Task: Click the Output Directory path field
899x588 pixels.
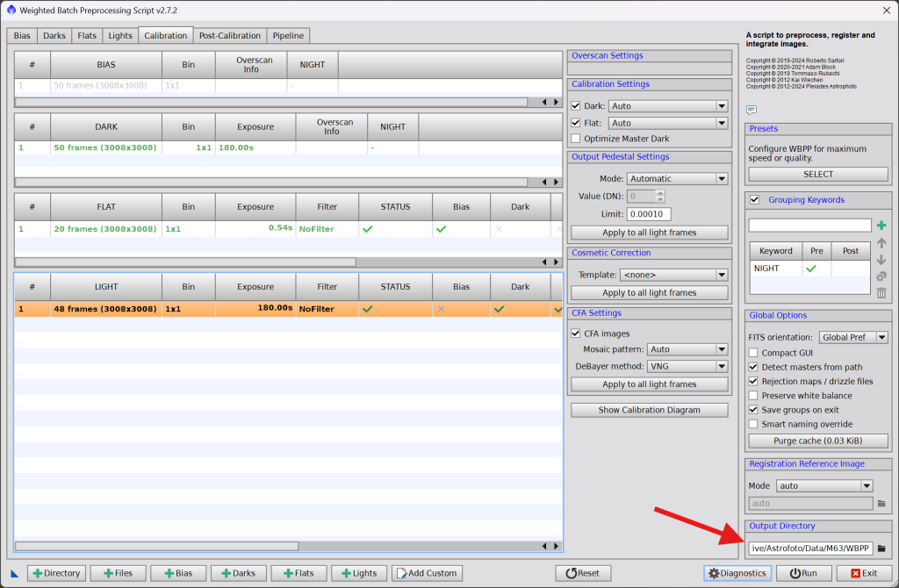Action: click(810, 549)
